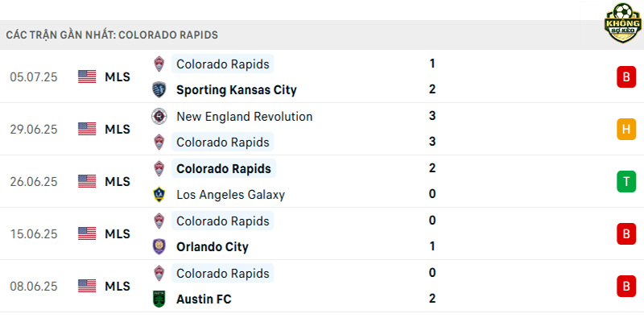Image resolution: width=644 pixels, height=322 pixels.
Task: Click the 29.06.25 match date
Action: pos(34,130)
